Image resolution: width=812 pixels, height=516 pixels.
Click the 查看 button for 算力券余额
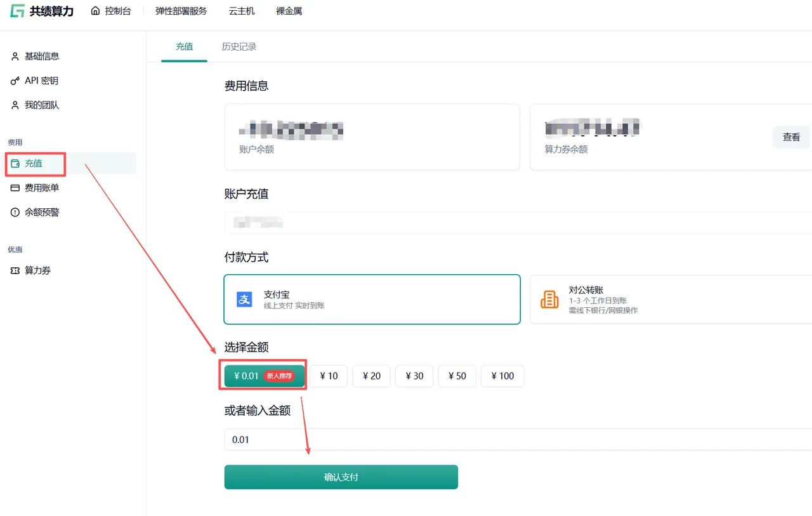(x=791, y=137)
